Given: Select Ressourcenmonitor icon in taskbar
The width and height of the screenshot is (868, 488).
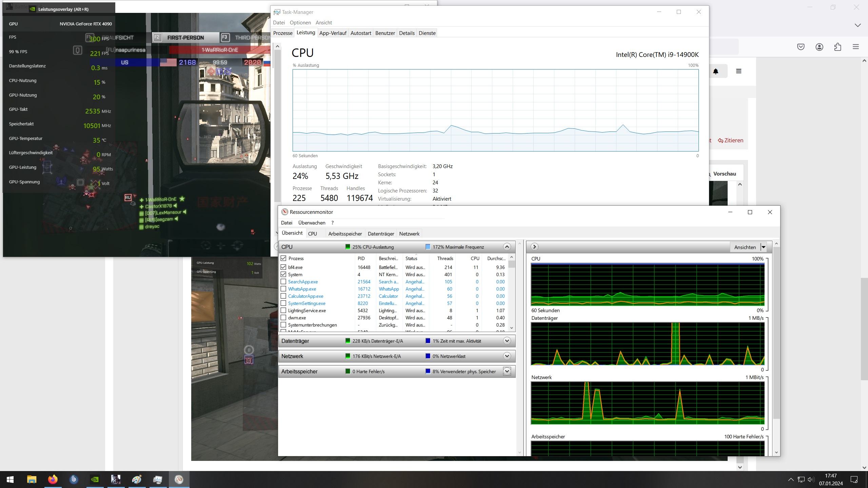Looking at the screenshot, I should (179, 479).
